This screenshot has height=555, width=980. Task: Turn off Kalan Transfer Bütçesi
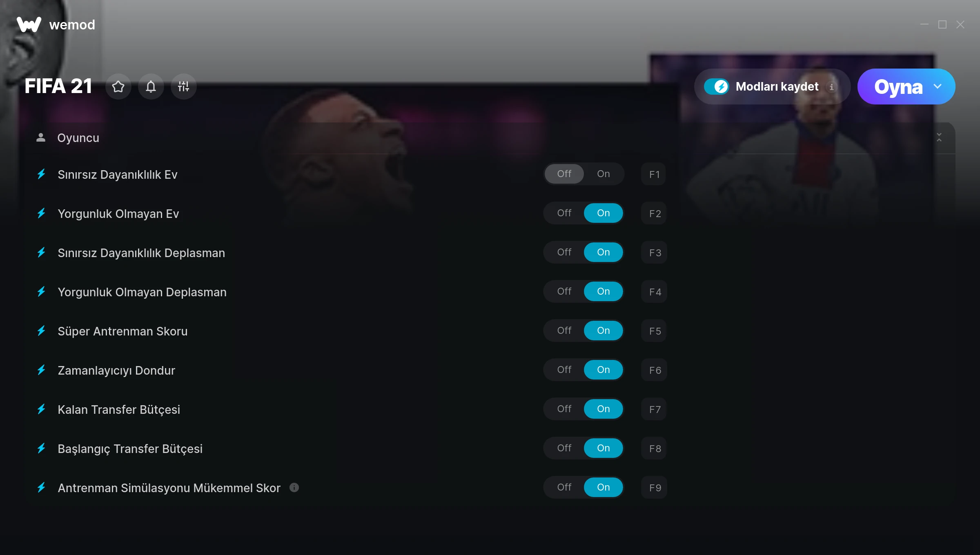click(564, 409)
